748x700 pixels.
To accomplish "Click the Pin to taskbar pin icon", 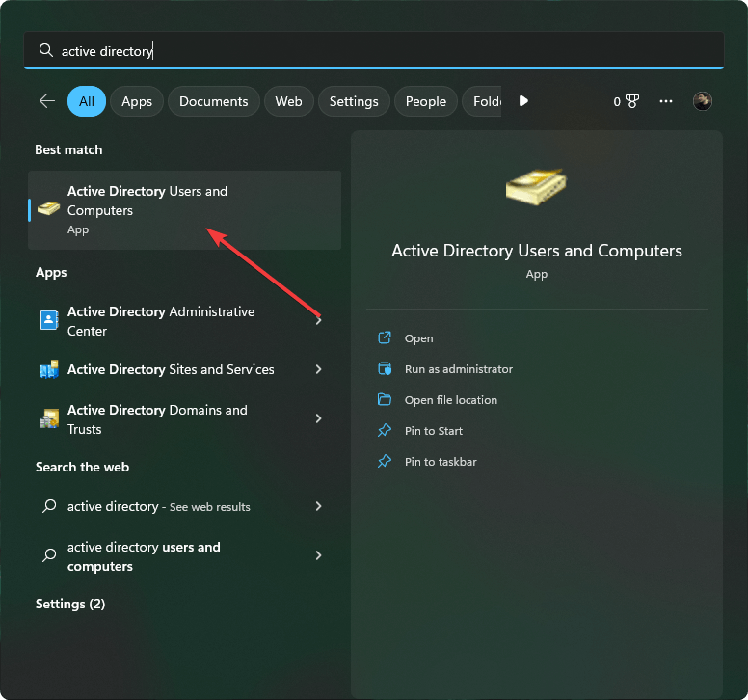I will tap(385, 462).
